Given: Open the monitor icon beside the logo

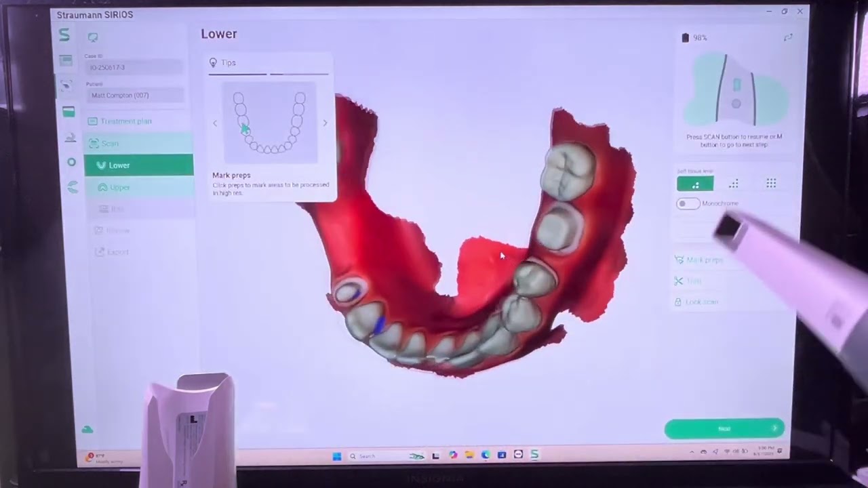Looking at the screenshot, I should 93,37.
